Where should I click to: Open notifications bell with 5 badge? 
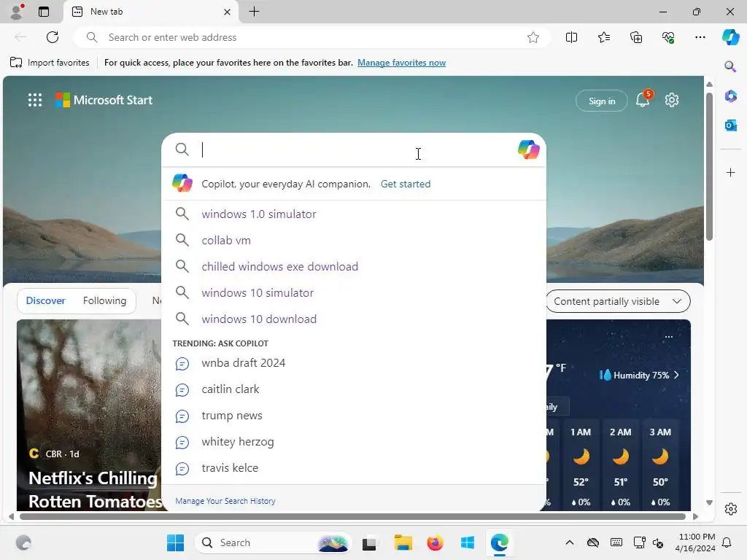pos(643,99)
